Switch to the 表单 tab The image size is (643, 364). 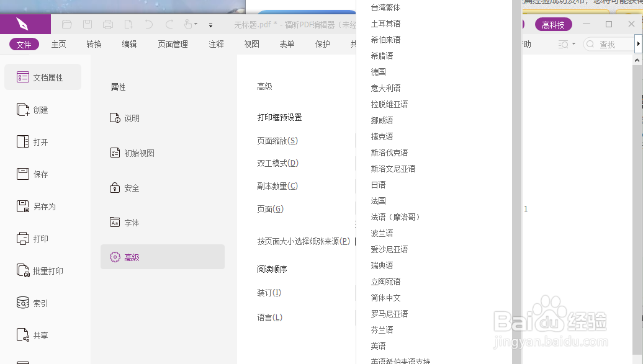(287, 44)
